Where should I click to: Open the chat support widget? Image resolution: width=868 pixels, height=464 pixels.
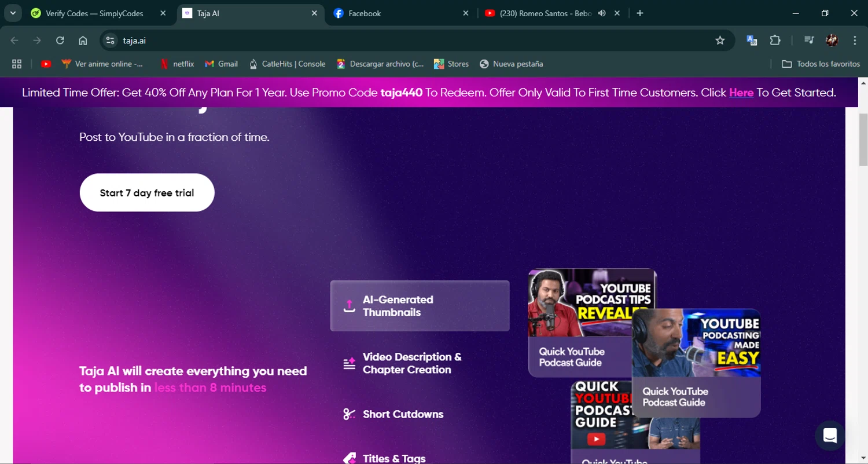pos(830,436)
